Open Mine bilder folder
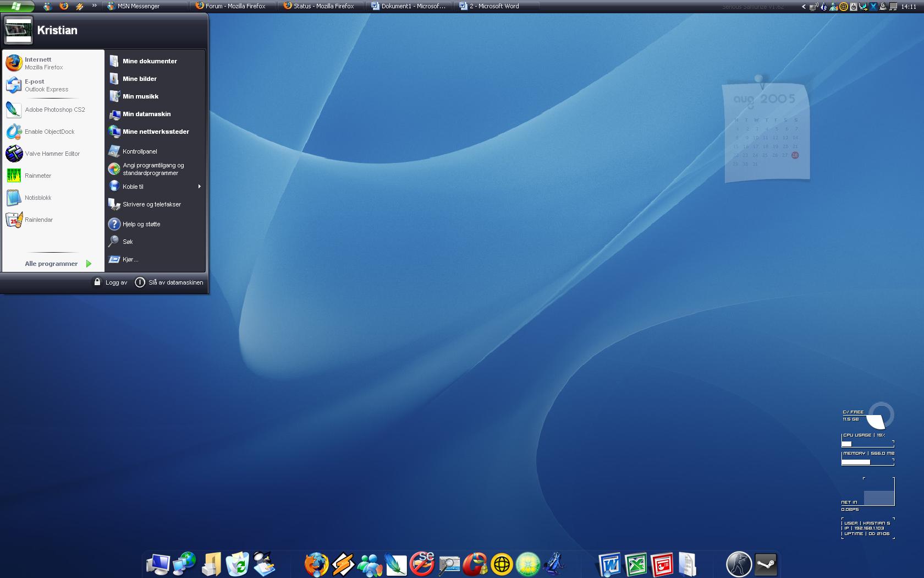The height and width of the screenshot is (578, 924). (x=156, y=79)
